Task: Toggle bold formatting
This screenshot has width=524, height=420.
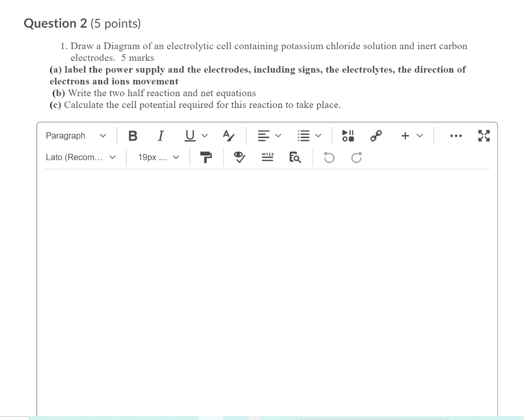Action: [x=133, y=136]
